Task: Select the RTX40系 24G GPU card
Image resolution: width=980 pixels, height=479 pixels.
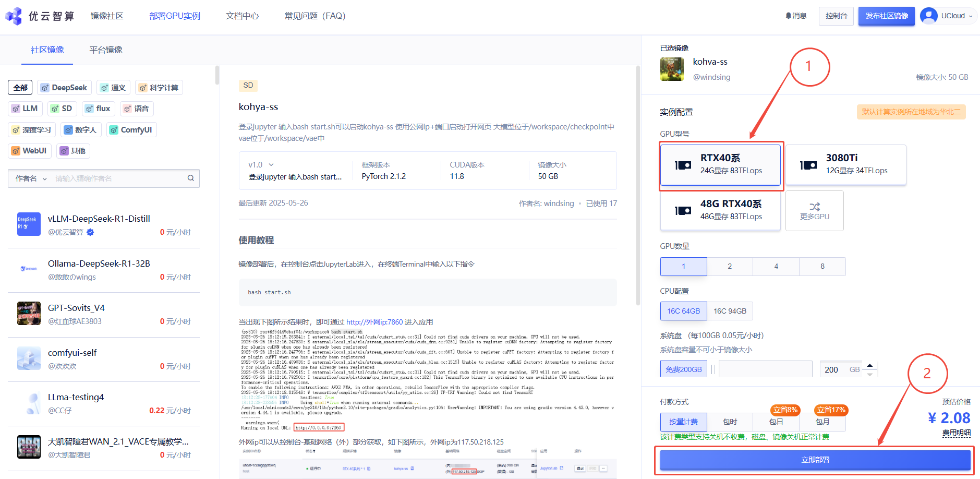Action: click(720, 165)
